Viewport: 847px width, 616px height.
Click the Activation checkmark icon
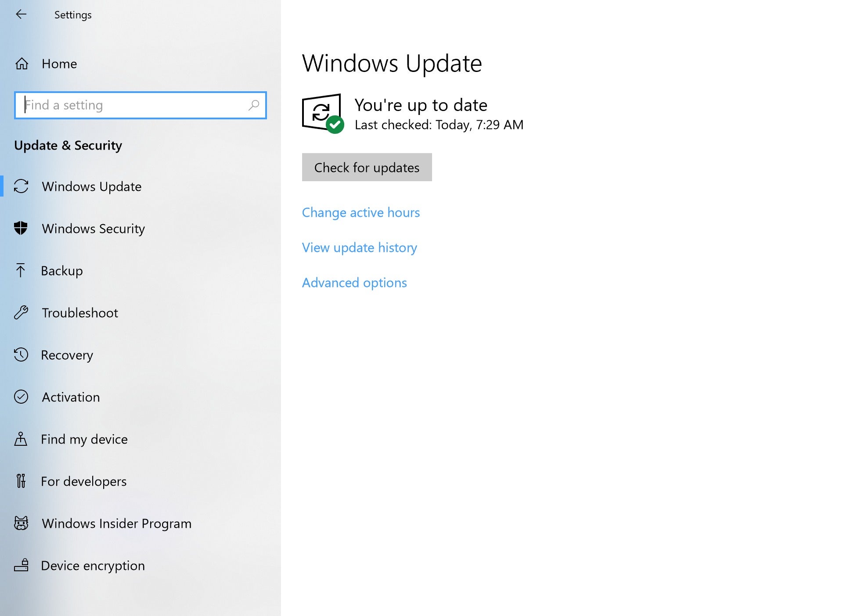(21, 397)
